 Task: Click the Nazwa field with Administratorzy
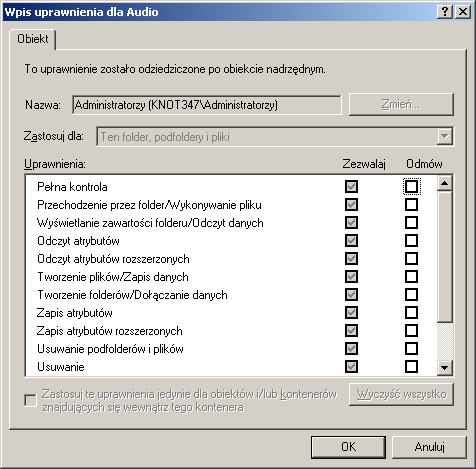[207, 105]
